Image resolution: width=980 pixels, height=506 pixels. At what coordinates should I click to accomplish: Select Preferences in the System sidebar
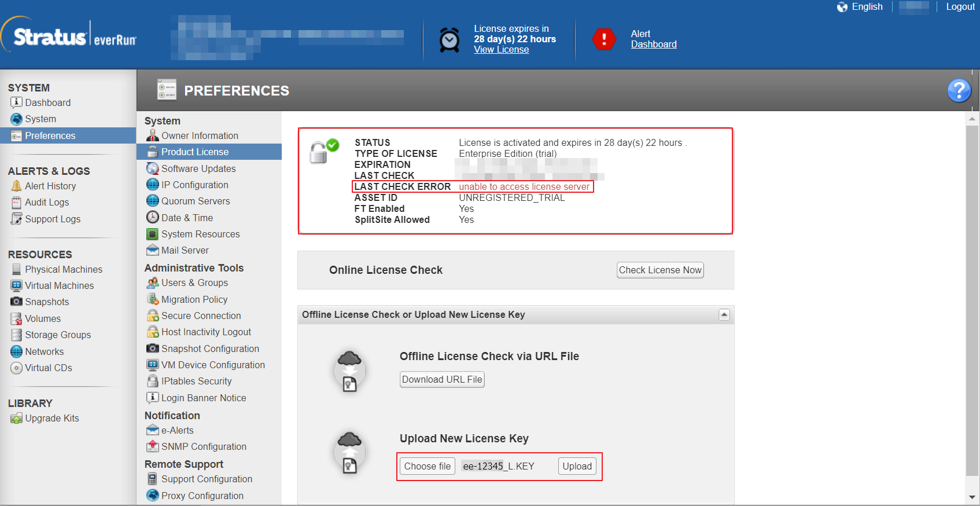[68, 135]
